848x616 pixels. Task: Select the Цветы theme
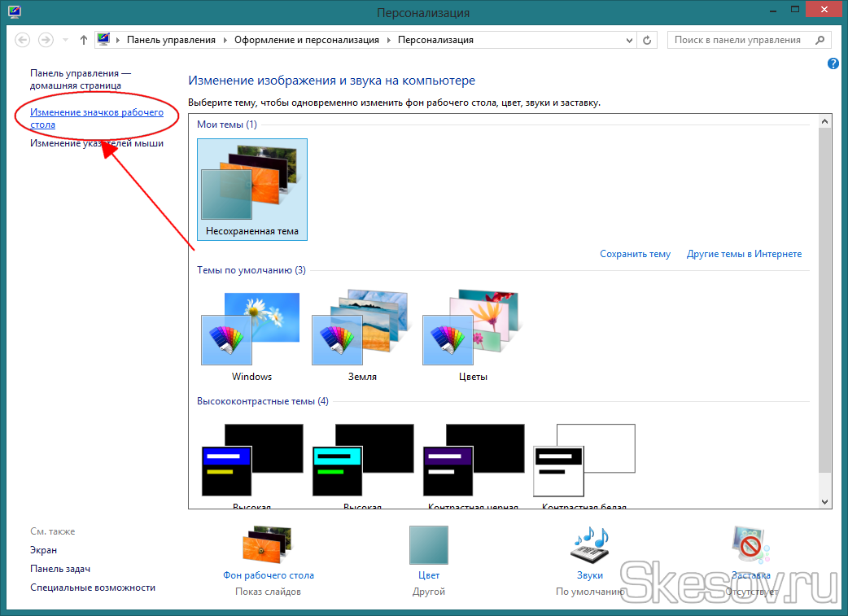pos(473,335)
